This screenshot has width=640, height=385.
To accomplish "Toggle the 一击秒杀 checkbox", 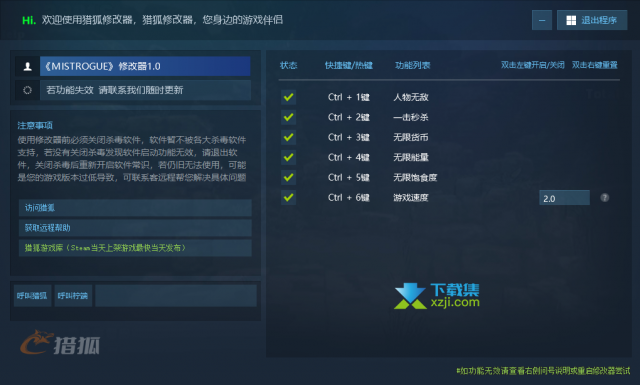I will click(x=289, y=117).
